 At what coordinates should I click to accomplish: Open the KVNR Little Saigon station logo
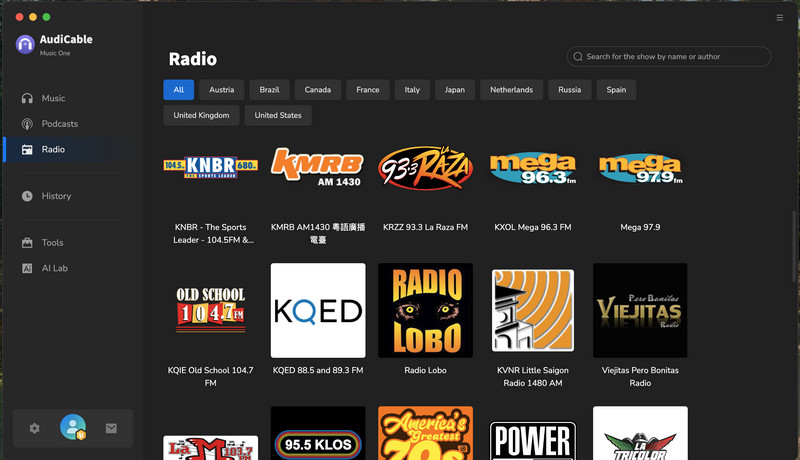(533, 310)
